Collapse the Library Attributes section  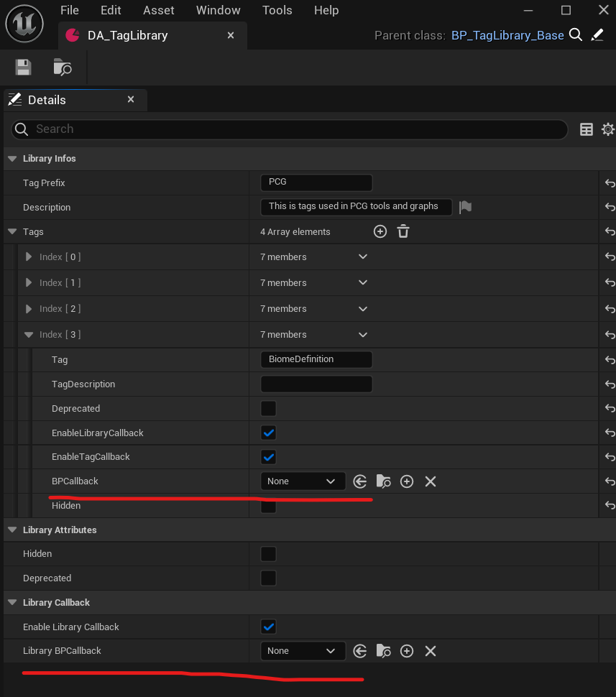pos(13,530)
